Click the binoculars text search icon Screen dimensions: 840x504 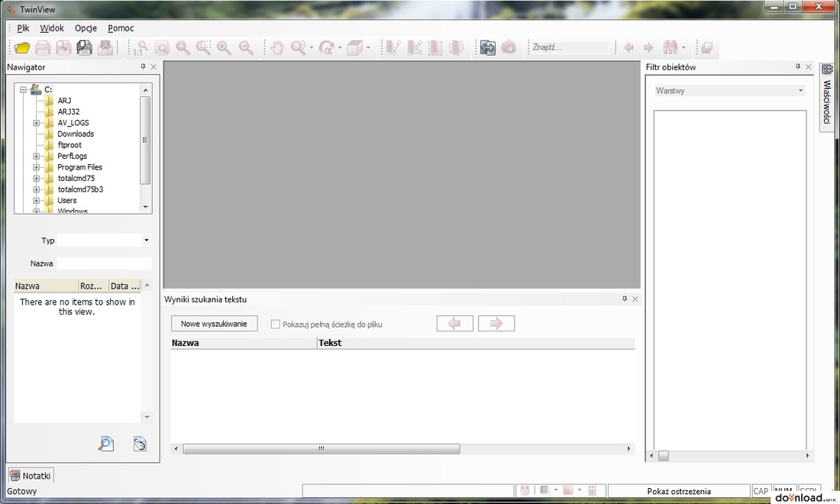tap(670, 47)
